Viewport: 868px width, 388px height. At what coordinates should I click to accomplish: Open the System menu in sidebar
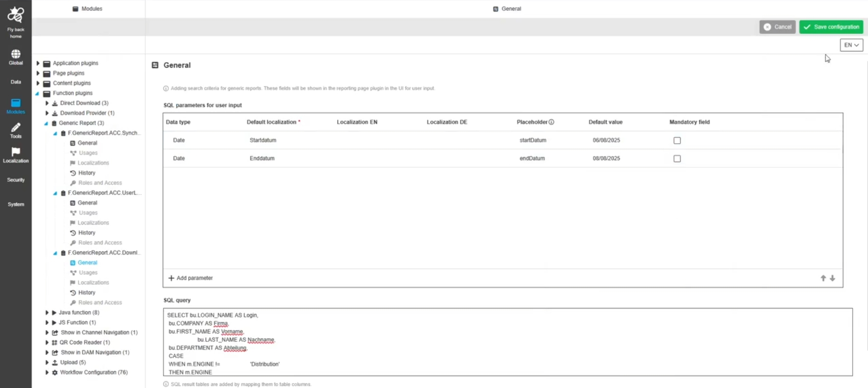click(15, 204)
